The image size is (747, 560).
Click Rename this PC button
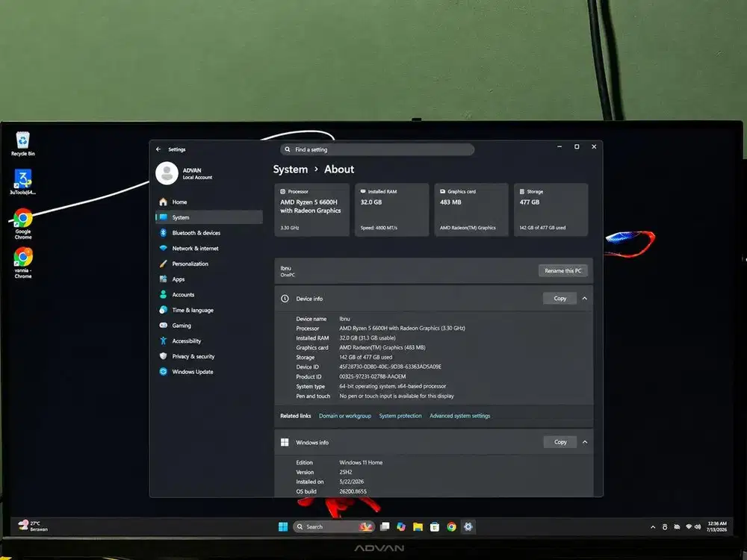[x=562, y=270]
